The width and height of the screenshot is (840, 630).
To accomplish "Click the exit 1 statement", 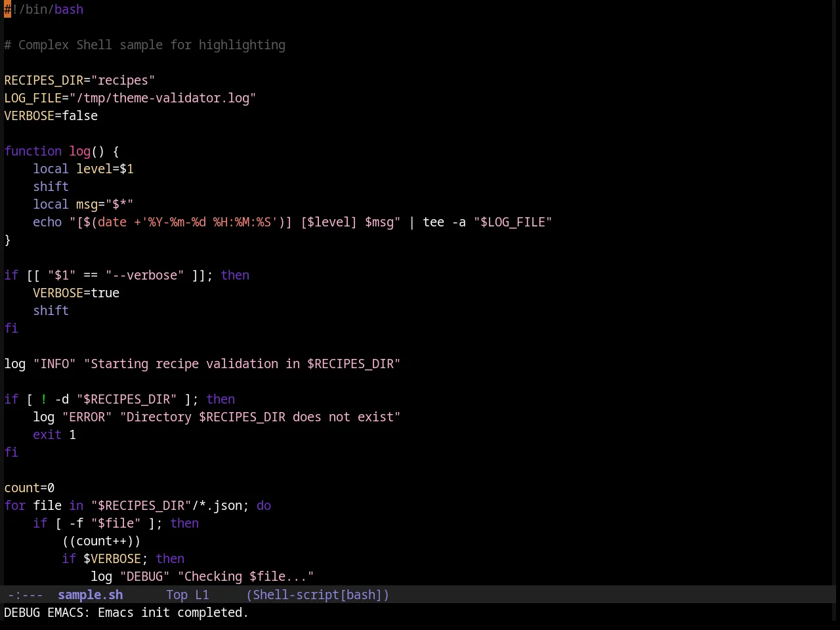I will (54, 435).
